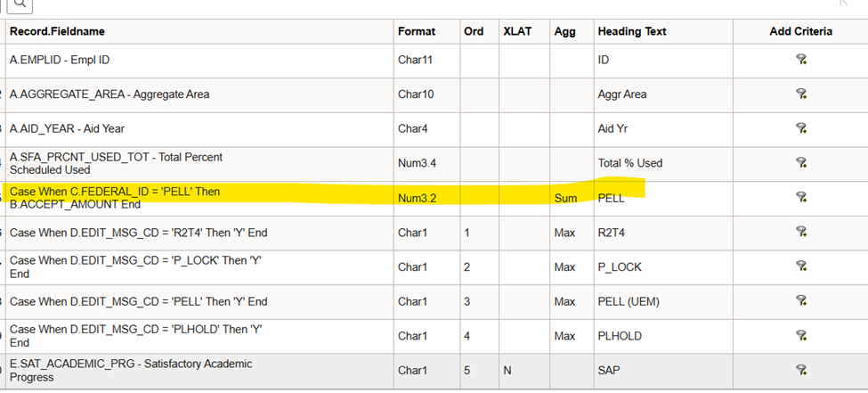Add criteria for PLHOLD expression row
This screenshot has width=868, height=393.
801,336
